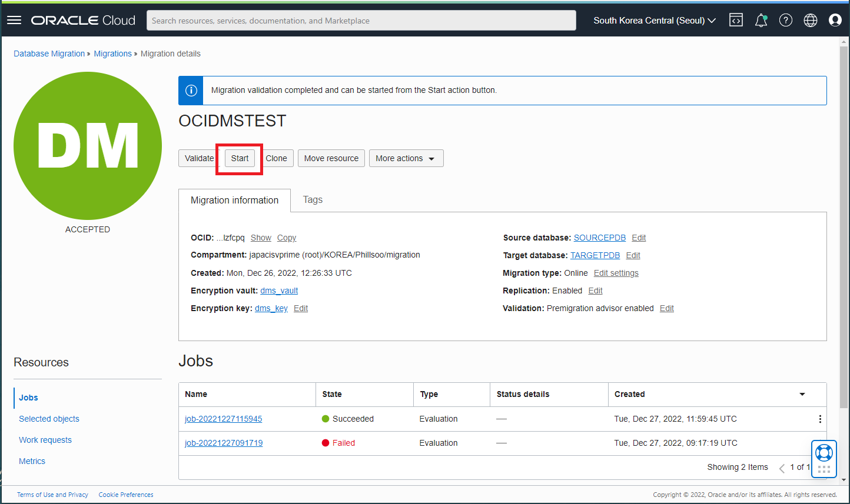Open the hamburger navigation menu

14,20
